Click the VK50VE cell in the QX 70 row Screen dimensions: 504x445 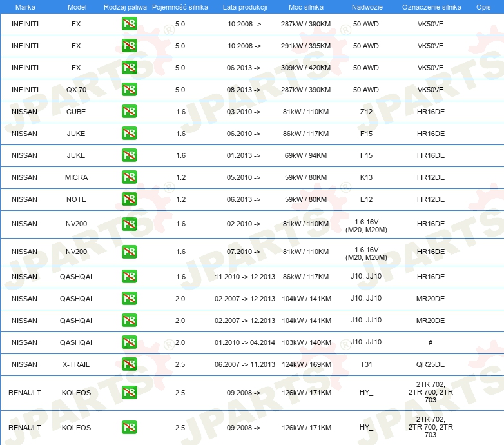coord(431,90)
